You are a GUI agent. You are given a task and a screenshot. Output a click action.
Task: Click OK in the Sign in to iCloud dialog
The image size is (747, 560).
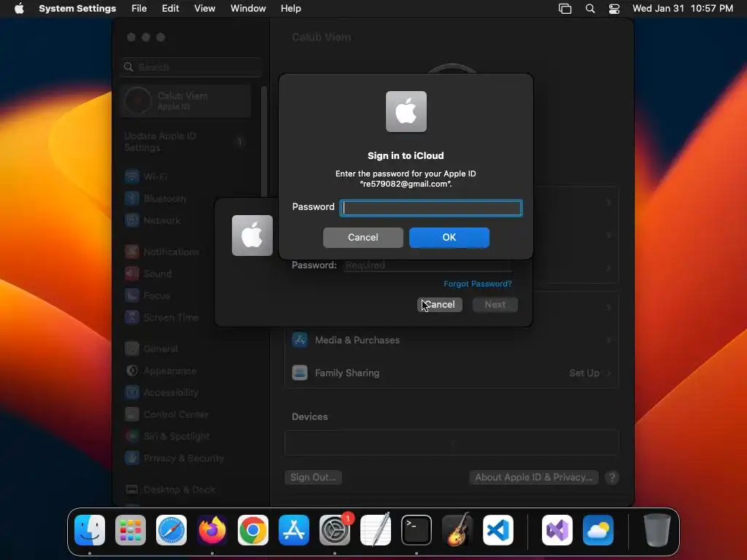point(449,237)
